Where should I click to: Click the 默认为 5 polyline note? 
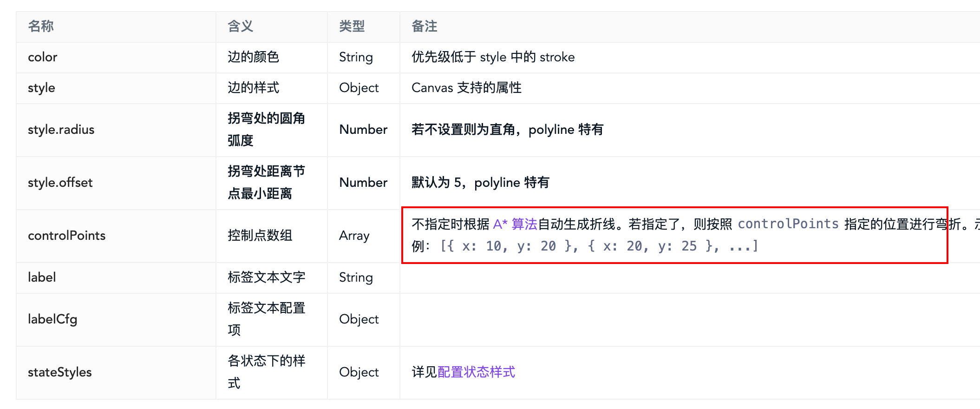(481, 183)
